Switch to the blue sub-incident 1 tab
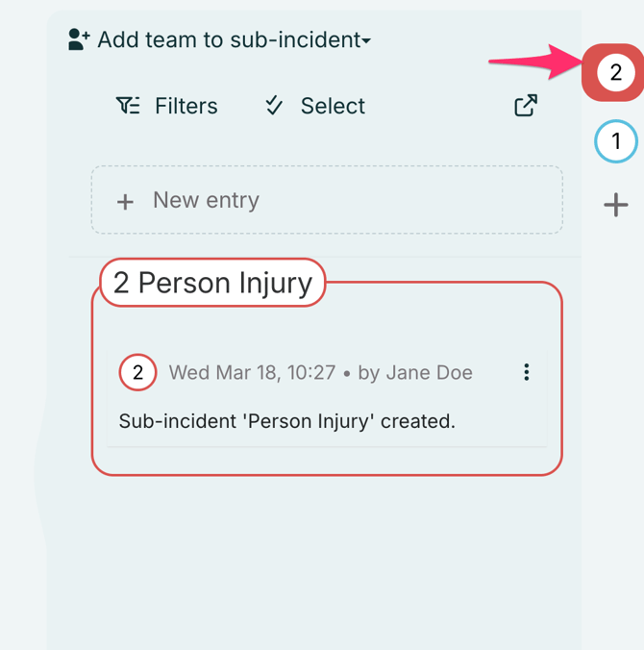The width and height of the screenshot is (644, 650). point(615,142)
